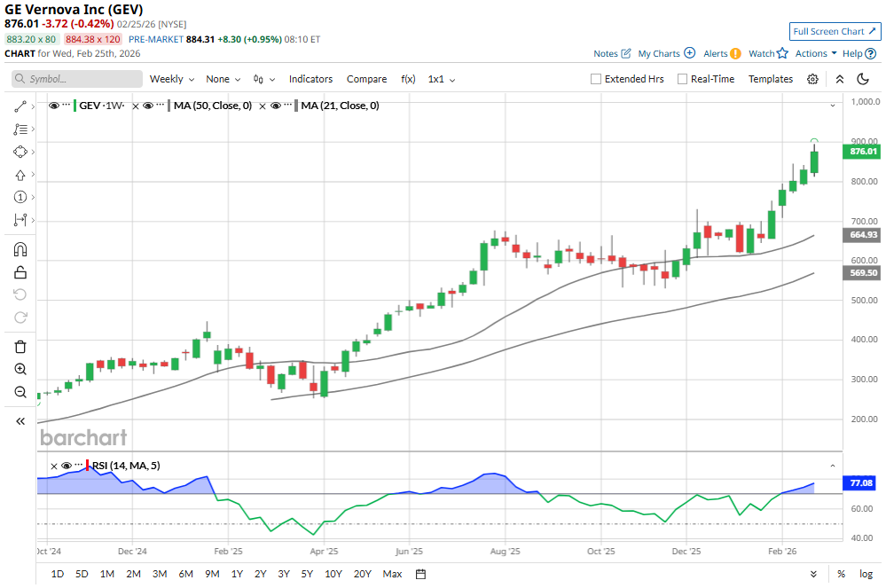Image resolution: width=886 pixels, height=588 pixels.
Task: Collapse the drawing tools sidebar
Action: coord(20,421)
